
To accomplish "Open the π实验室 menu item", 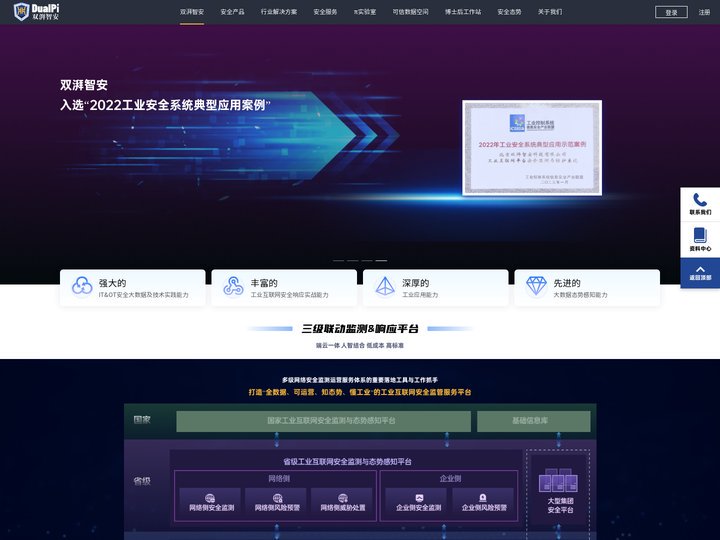I will pyautogui.click(x=365, y=12).
